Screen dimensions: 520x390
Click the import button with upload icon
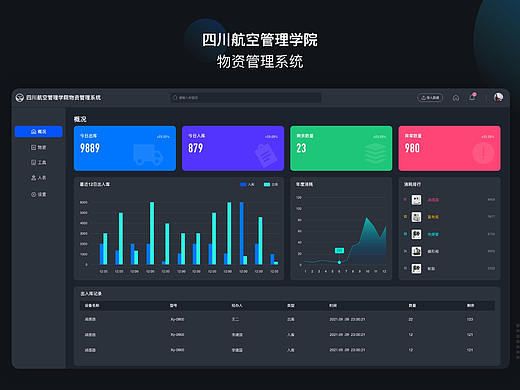point(430,98)
